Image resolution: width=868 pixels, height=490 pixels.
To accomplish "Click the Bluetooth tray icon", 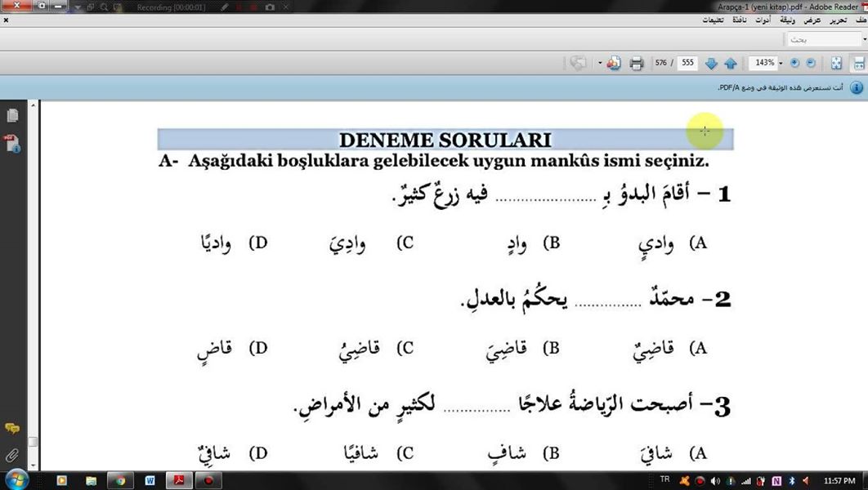I will (792, 480).
